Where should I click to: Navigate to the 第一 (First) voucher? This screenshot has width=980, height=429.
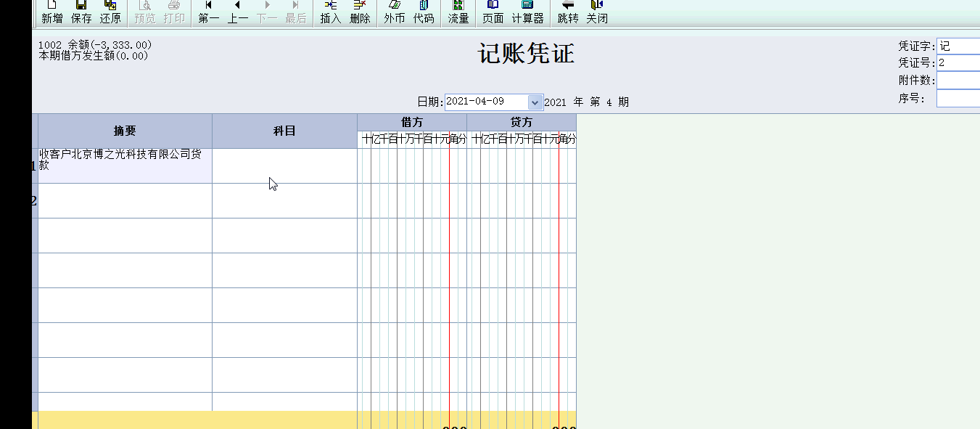point(208,12)
